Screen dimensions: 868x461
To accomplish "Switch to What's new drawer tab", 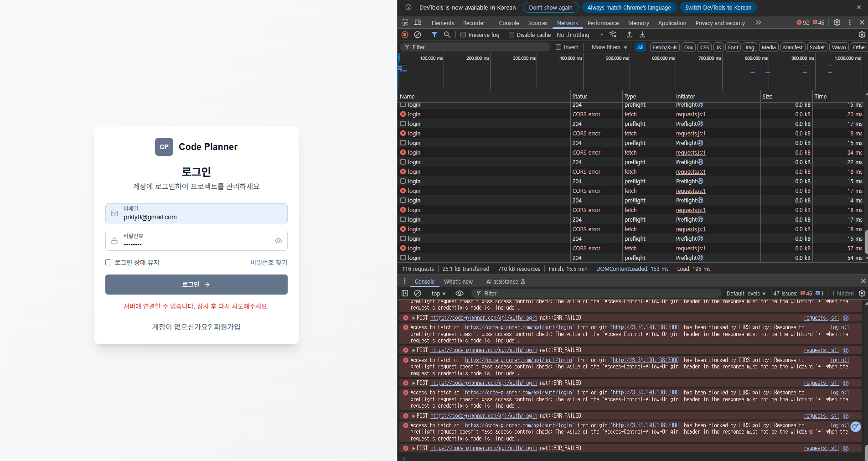I will 458,281.
